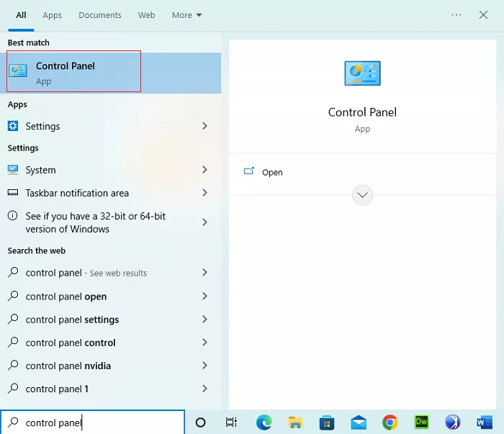Select the Settings app result
This screenshot has height=434, width=504.
coord(110,126)
